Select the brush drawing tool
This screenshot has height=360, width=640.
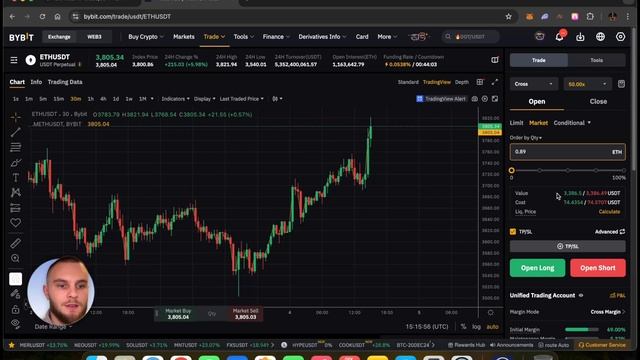[x=16, y=162]
